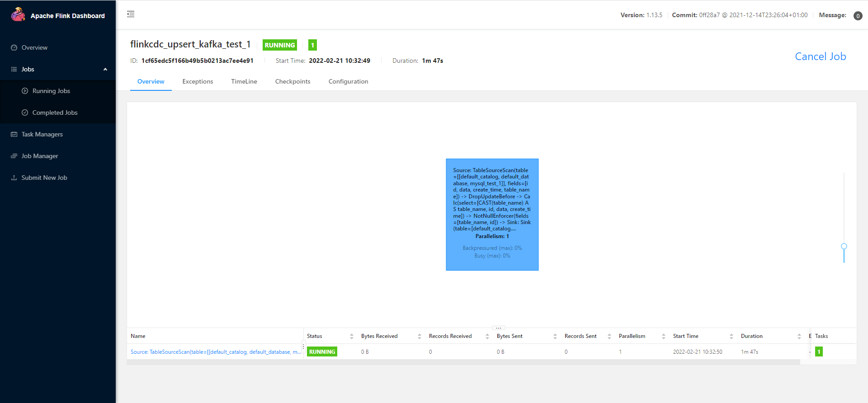Select the job Overview tab
Screen dimensions: 868x403
click(x=151, y=81)
